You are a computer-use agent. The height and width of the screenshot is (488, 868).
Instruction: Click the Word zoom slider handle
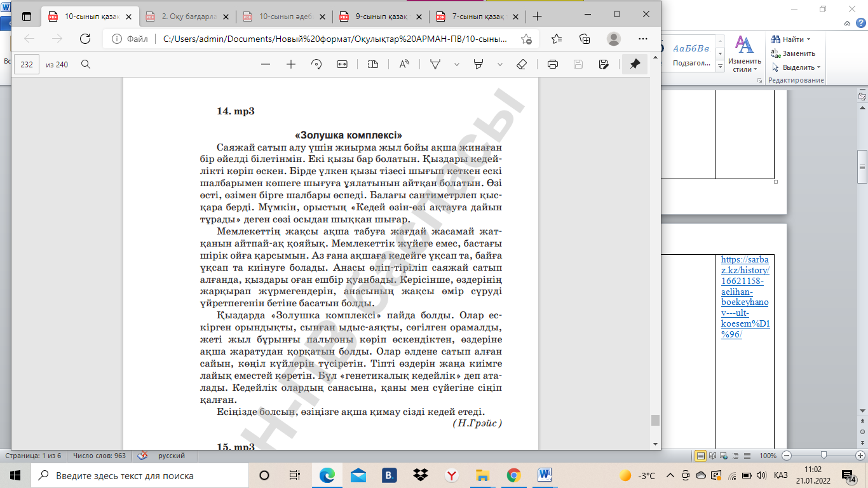pos(824,456)
